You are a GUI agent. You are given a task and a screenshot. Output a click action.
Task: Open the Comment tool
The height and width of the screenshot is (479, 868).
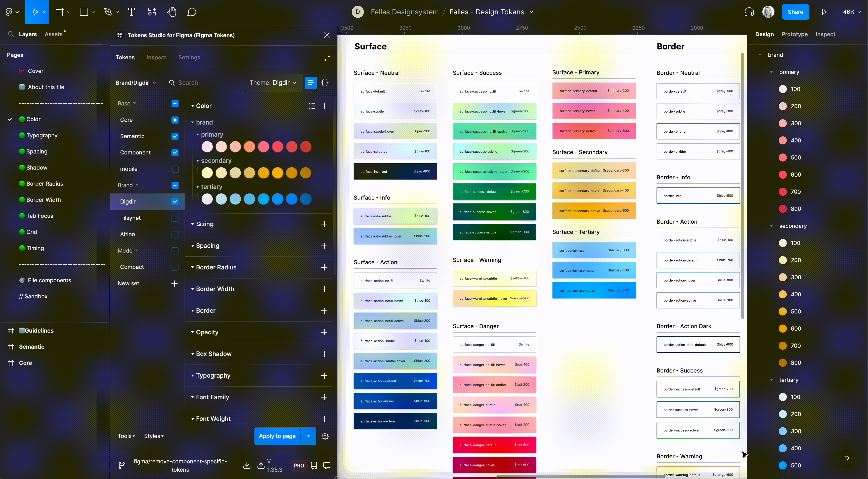click(192, 12)
